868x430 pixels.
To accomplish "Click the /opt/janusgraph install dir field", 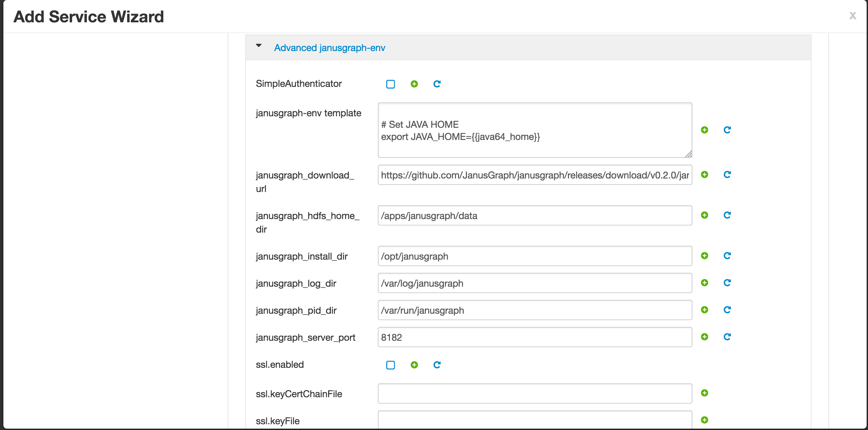I will pyautogui.click(x=535, y=256).
